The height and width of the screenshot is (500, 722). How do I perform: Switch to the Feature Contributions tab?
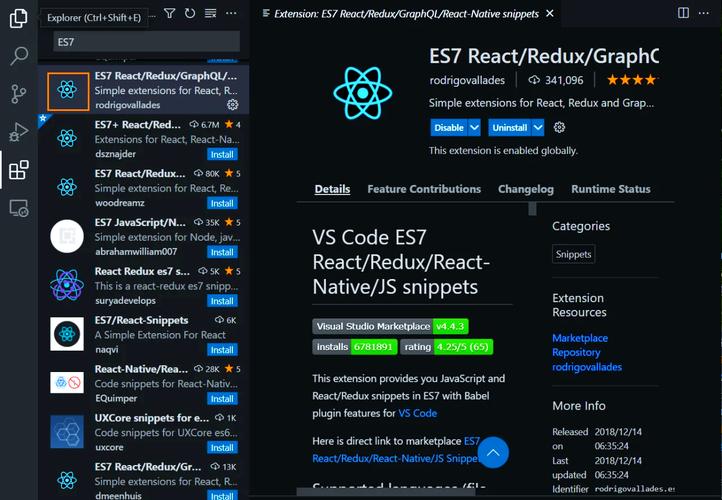tap(424, 189)
